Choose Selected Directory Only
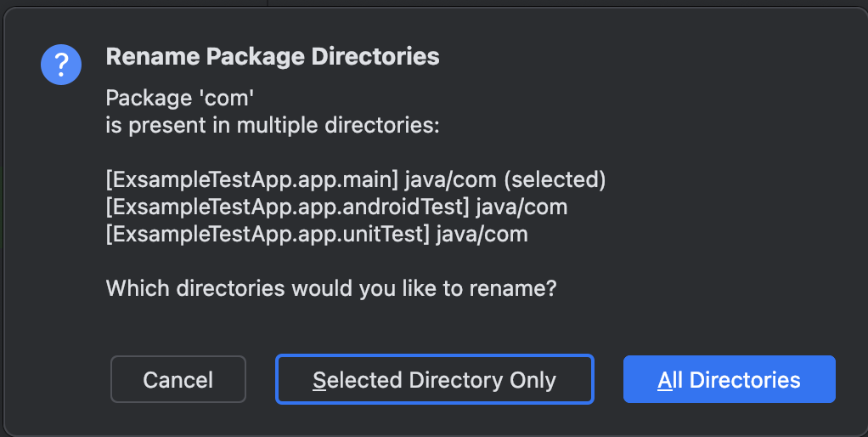The image size is (868, 437). pos(435,379)
